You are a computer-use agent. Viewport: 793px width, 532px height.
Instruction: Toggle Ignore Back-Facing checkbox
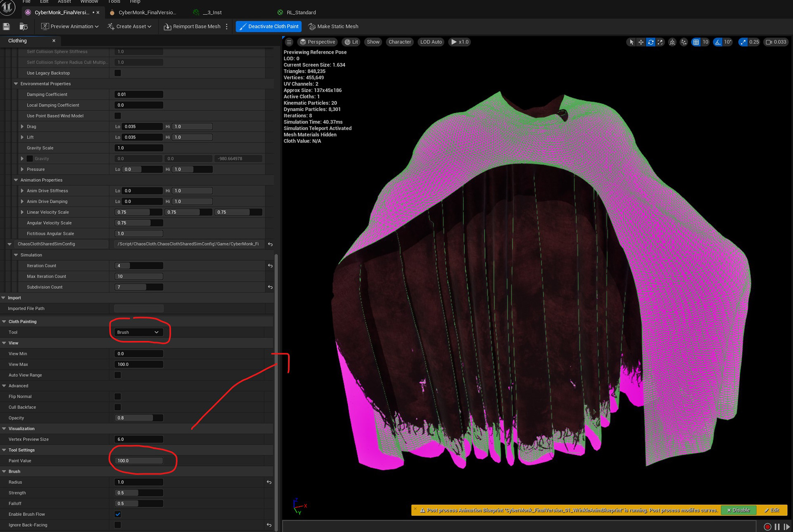tap(118, 525)
